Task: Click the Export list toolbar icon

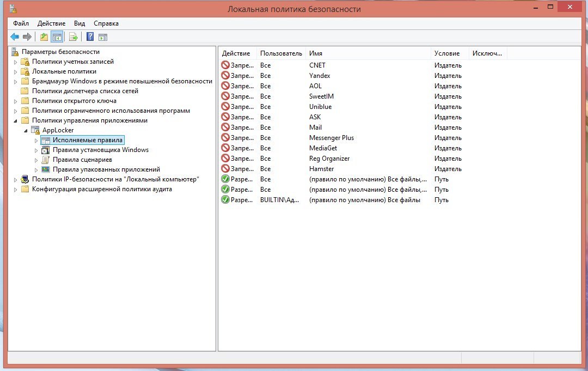Action: pyautogui.click(x=73, y=37)
